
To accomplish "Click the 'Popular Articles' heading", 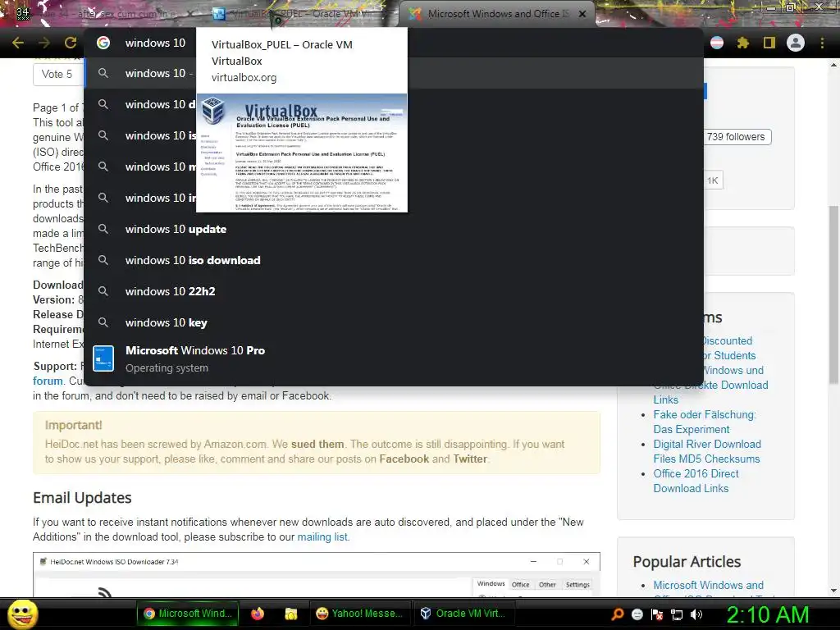I will 687,561.
